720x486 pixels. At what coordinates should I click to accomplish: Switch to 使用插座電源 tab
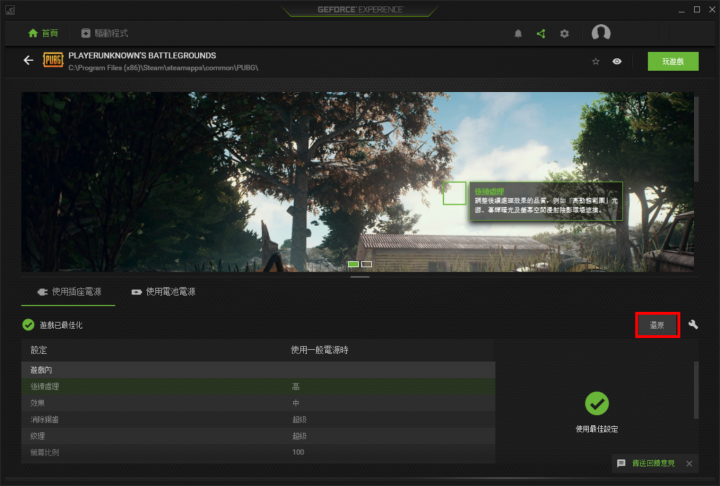pos(68,292)
